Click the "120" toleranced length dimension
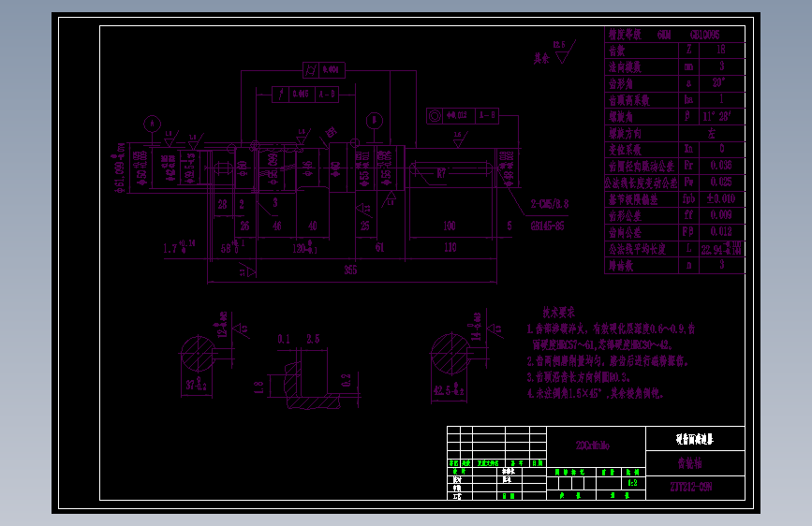This screenshot has height=526, width=812. click(305, 247)
